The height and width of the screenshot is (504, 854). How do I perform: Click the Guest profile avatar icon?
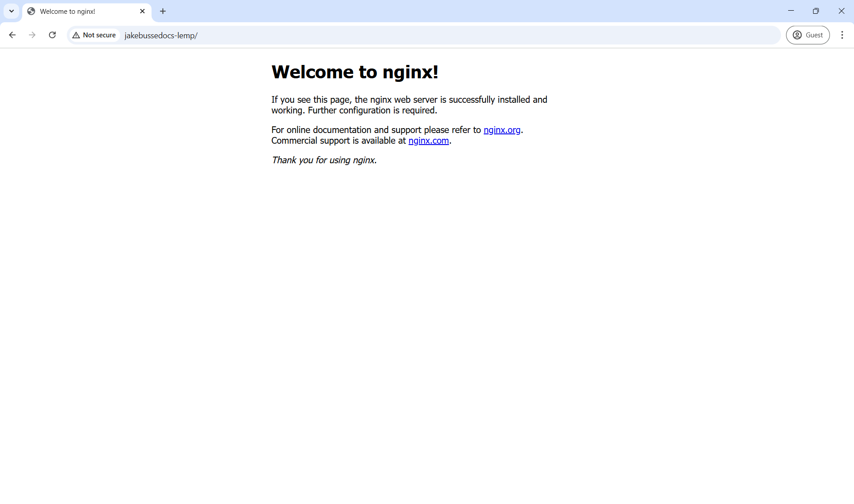[x=797, y=35]
